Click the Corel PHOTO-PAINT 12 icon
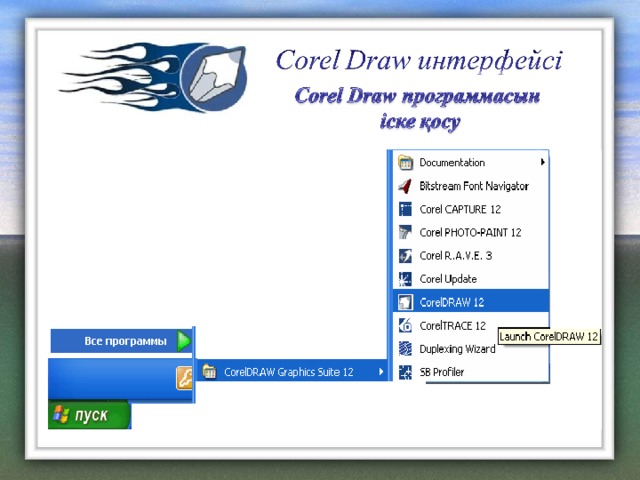The width and height of the screenshot is (640, 480). (x=405, y=232)
